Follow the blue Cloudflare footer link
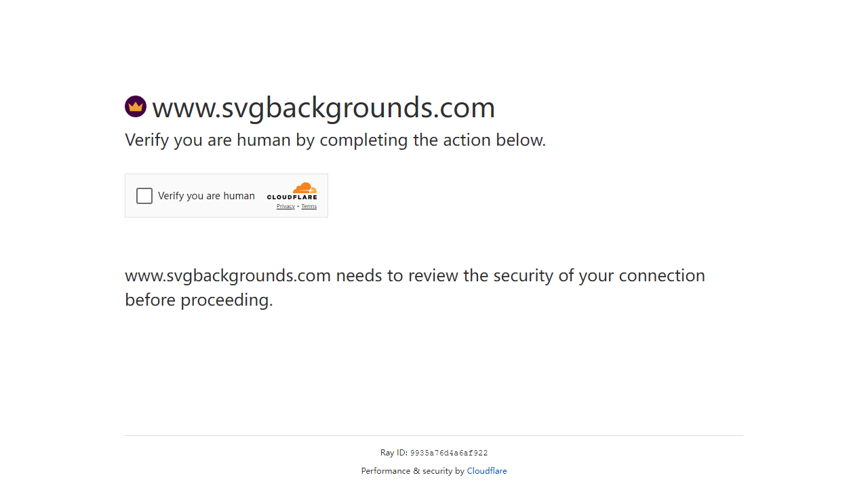 point(487,471)
